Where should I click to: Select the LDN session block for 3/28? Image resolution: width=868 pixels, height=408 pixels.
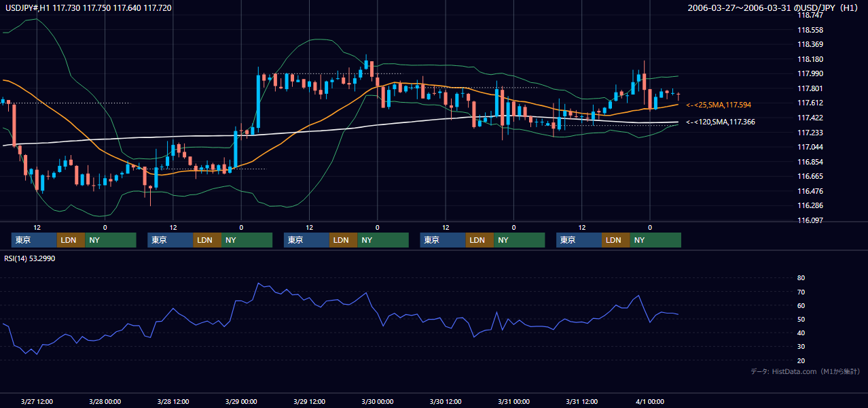[207, 240]
